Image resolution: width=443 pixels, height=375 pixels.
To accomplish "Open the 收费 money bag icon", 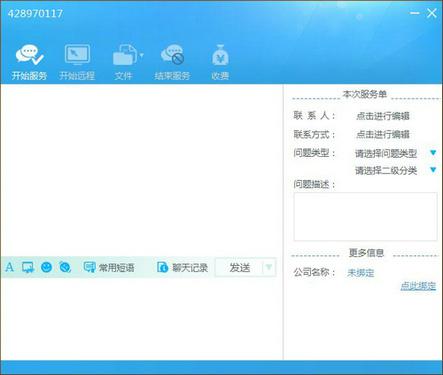I will tap(220, 62).
